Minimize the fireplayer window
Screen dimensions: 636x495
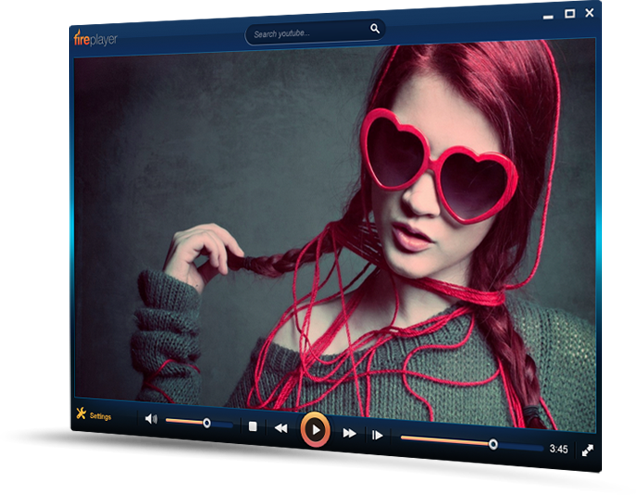click(549, 15)
